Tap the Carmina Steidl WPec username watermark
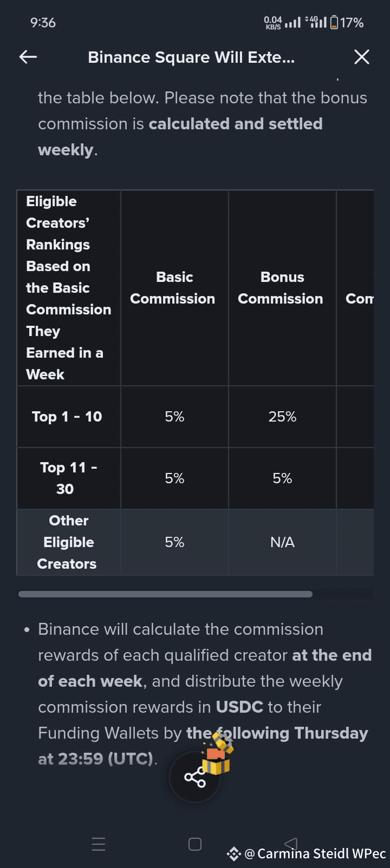This screenshot has width=390, height=868. click(321, 854)
